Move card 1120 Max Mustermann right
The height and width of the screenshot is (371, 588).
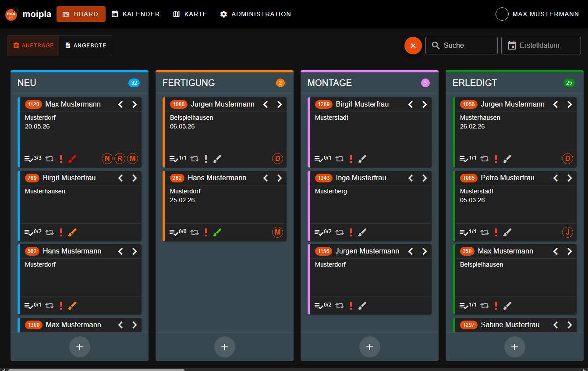point(135,104)
